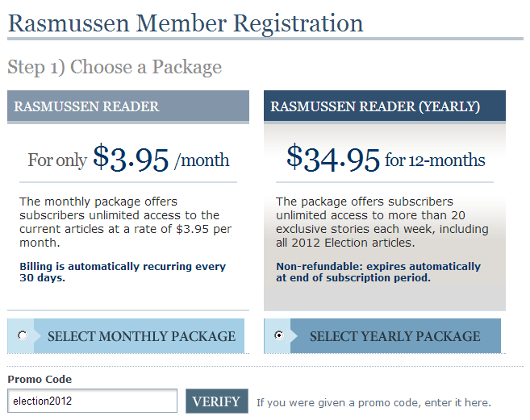The image size is (530, 420).
Task: Click the promo code hint text
Action: [x=374, y=402]
